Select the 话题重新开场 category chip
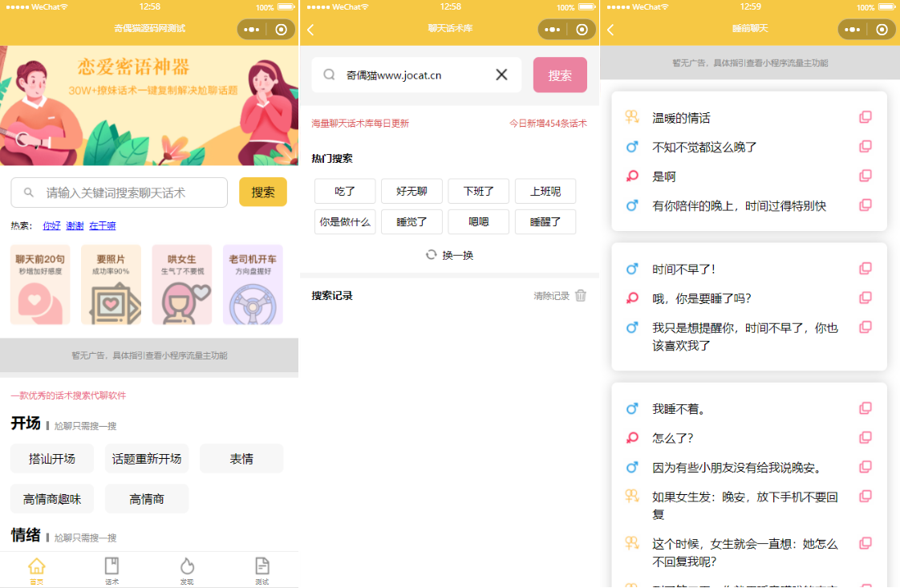900x588 pixels. pos(146,459)
